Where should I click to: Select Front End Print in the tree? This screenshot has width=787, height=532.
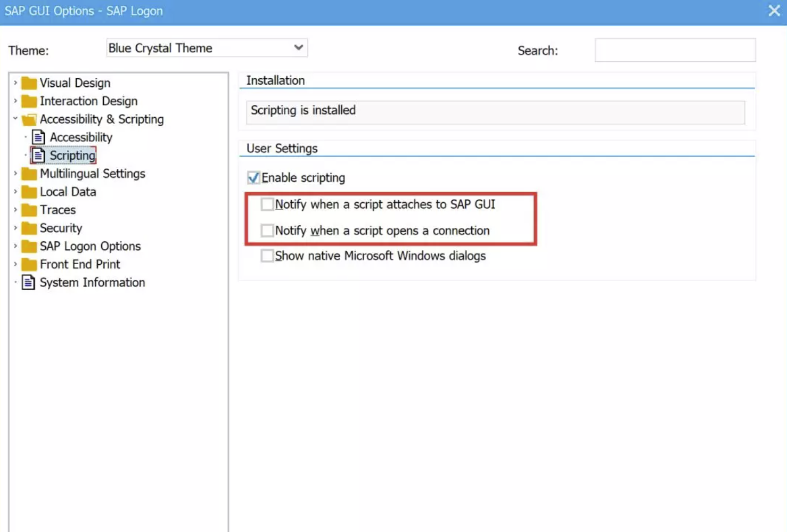click(x=80, y=264)
